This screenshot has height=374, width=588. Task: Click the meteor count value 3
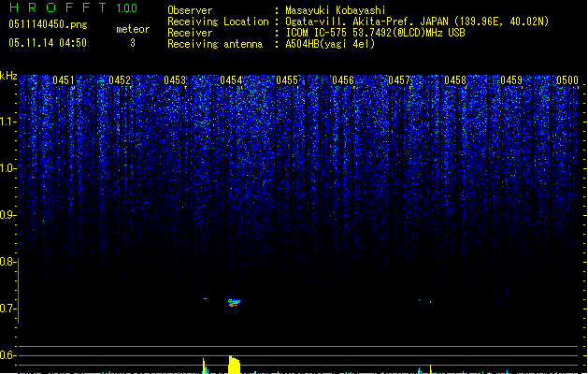click(133, 43)
